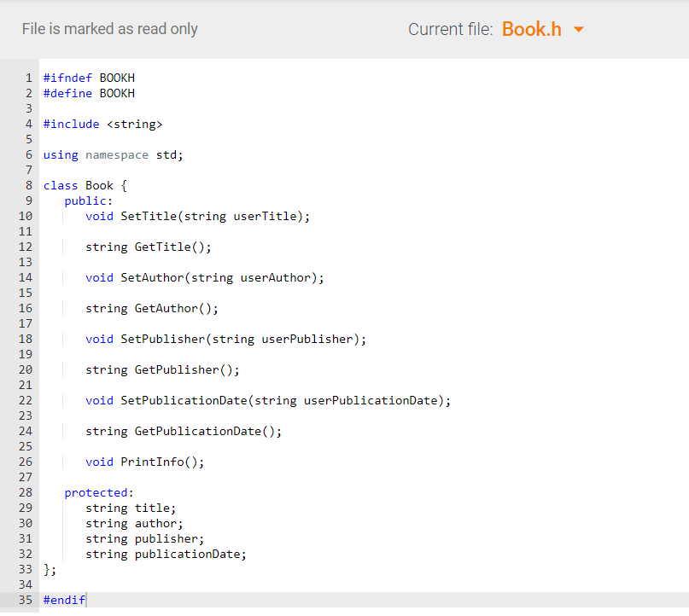
Task: Click the #endif directive at line 35
Action: pos(63,600)
